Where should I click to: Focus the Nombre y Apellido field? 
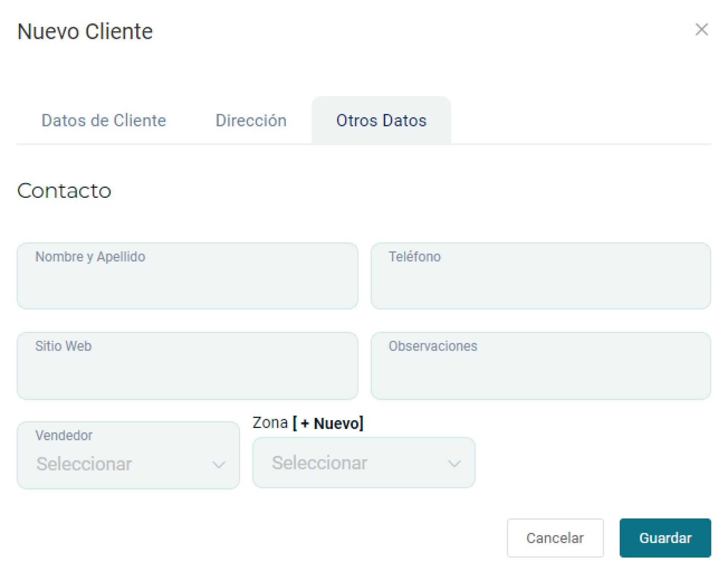[x=187, y=276]
